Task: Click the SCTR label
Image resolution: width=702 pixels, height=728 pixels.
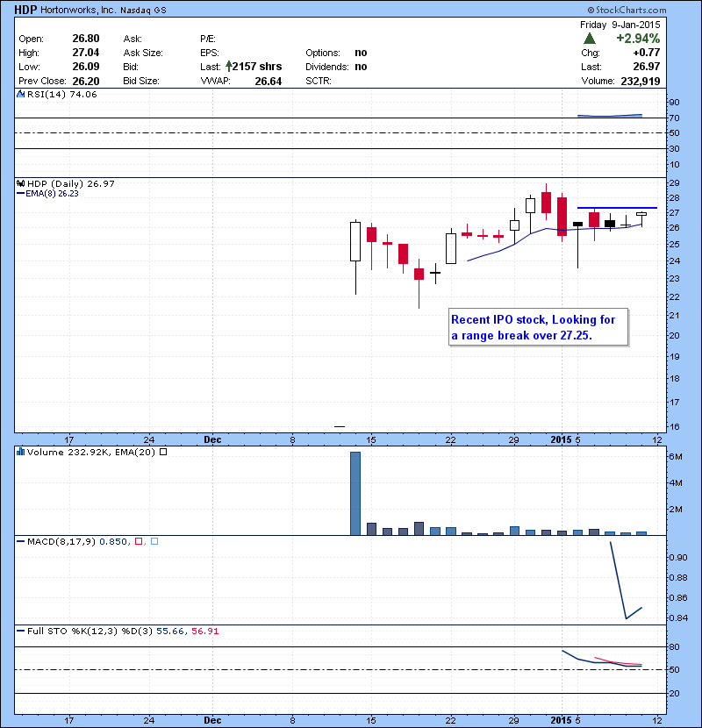Action: [319, 82]
